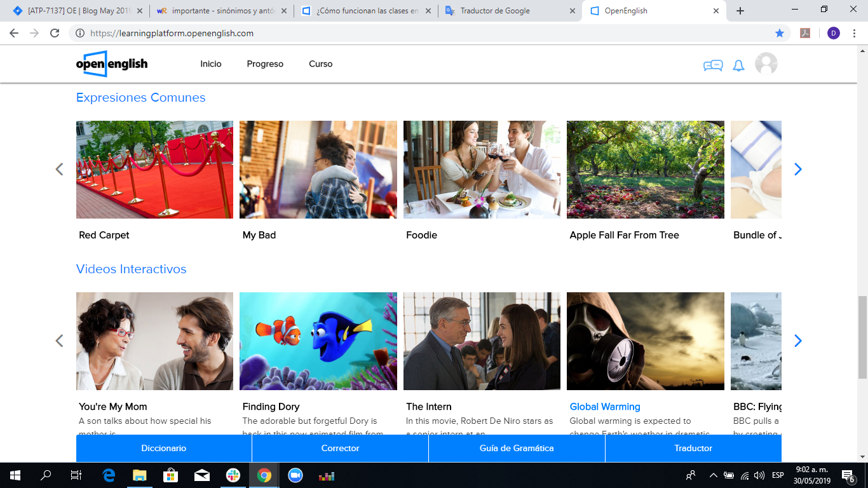
Task: Advance Videos Interactivos carousel to the right
Action: 798,341
